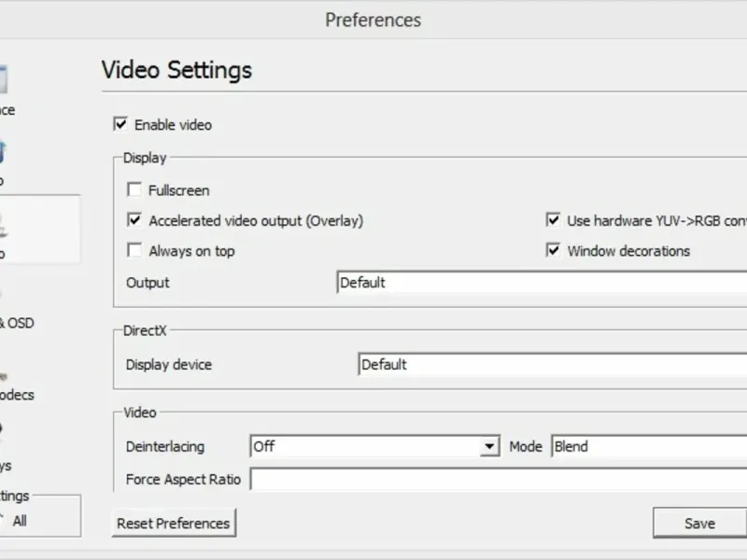Open the Interface settings category icon
Viewport: 747px width, 560px height.
pos(6,84)
